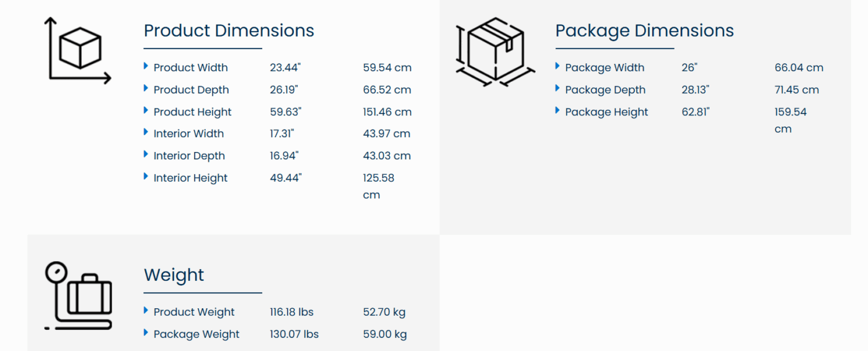
Task: Click the Product Dimensions cube icon
Action: pos(78,50)
